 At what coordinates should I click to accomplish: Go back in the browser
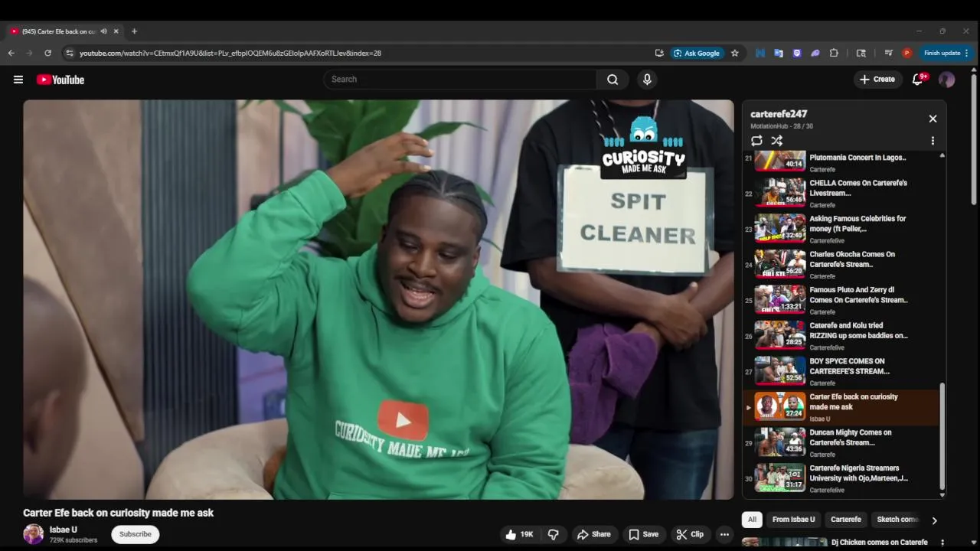(11, 53)
